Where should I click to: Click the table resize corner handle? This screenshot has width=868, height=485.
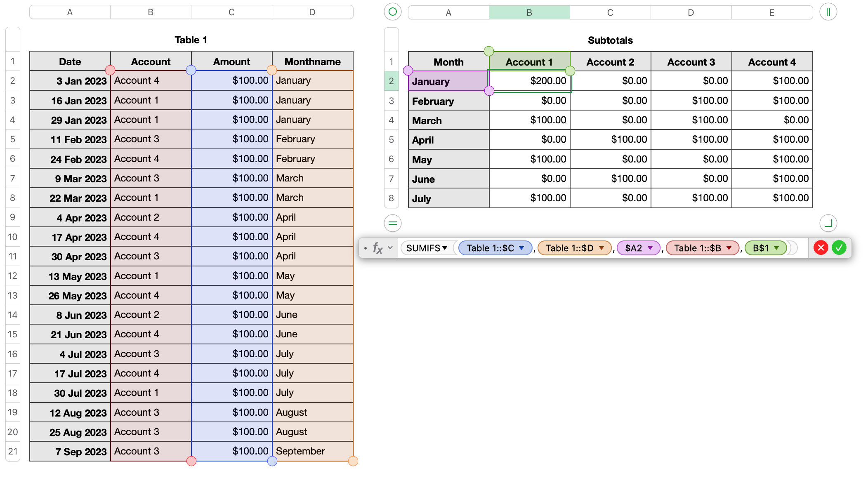coord(828,223)
